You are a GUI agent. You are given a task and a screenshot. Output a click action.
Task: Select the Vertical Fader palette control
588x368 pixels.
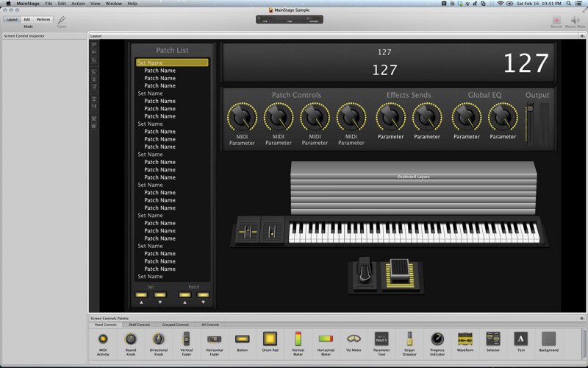(x=187, y=343)
